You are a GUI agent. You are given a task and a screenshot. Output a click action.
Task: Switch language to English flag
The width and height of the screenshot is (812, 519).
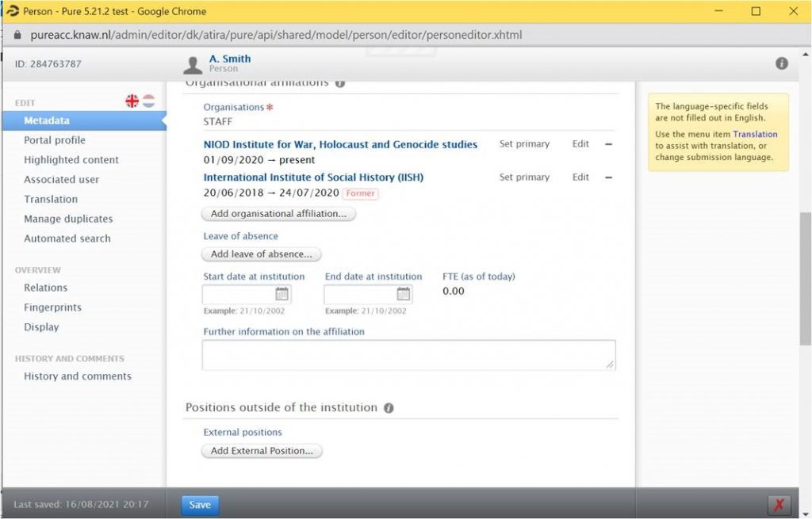tap(132, 101)
